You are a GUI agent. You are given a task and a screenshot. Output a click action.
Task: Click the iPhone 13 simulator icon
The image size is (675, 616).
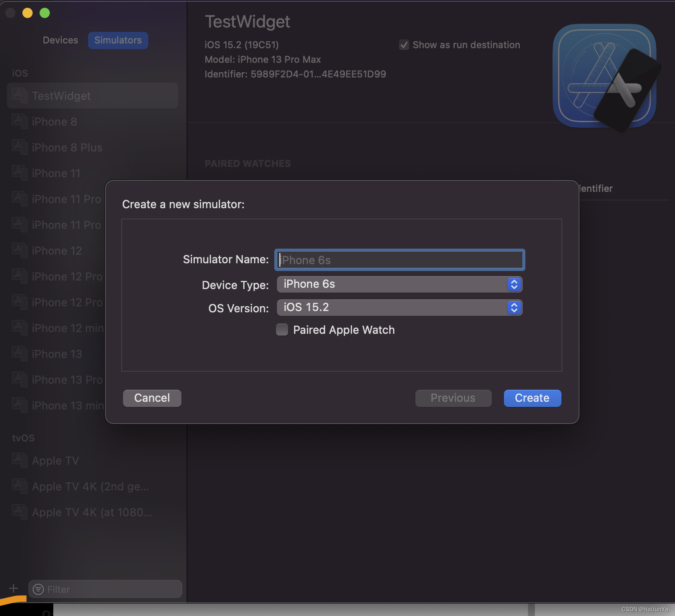coord(20,353)
